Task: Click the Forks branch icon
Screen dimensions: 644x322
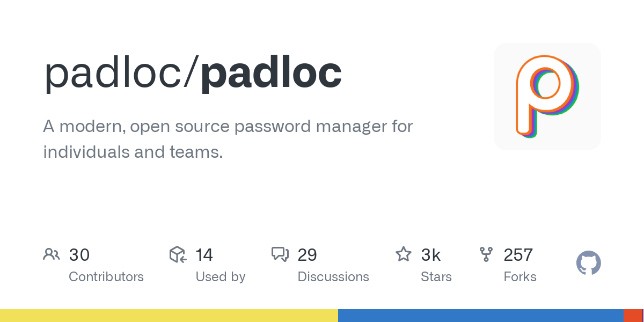Action: [x=486, y=254]
